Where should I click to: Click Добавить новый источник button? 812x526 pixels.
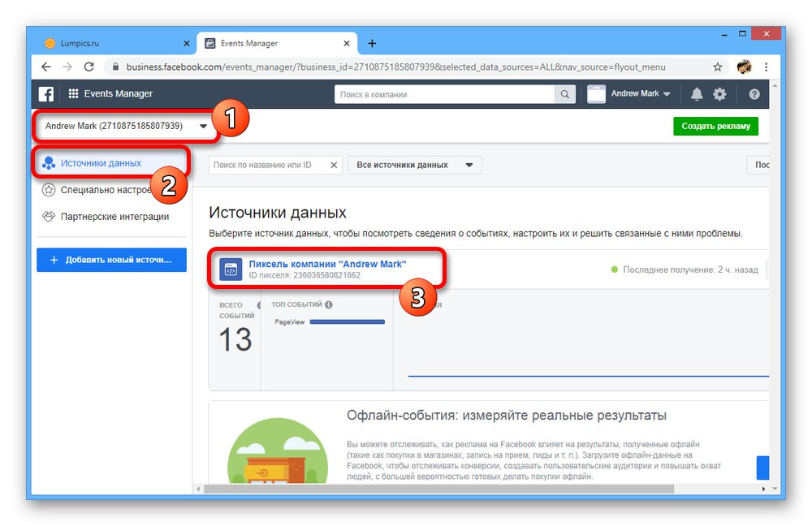point(111,260)
